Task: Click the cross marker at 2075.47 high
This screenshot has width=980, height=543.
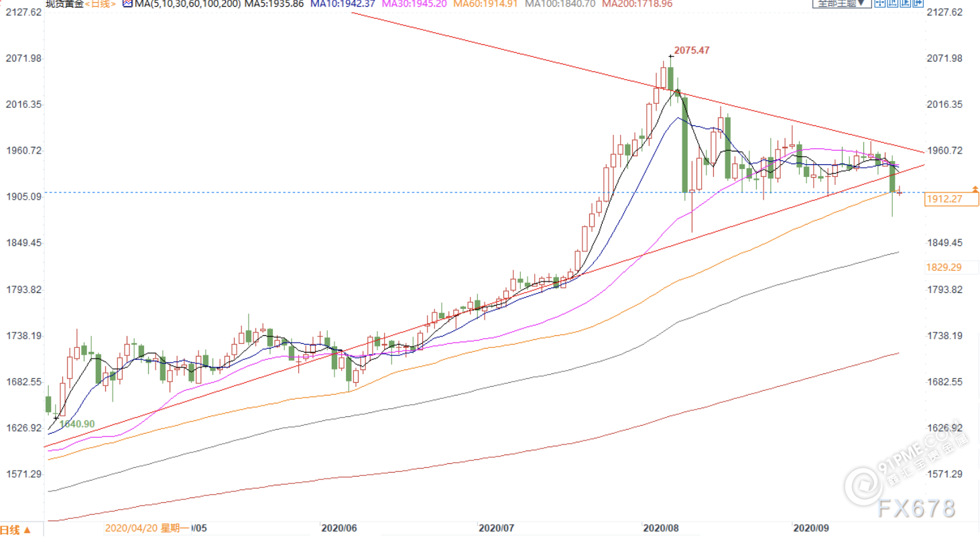Action: click(x=670, y=56)
